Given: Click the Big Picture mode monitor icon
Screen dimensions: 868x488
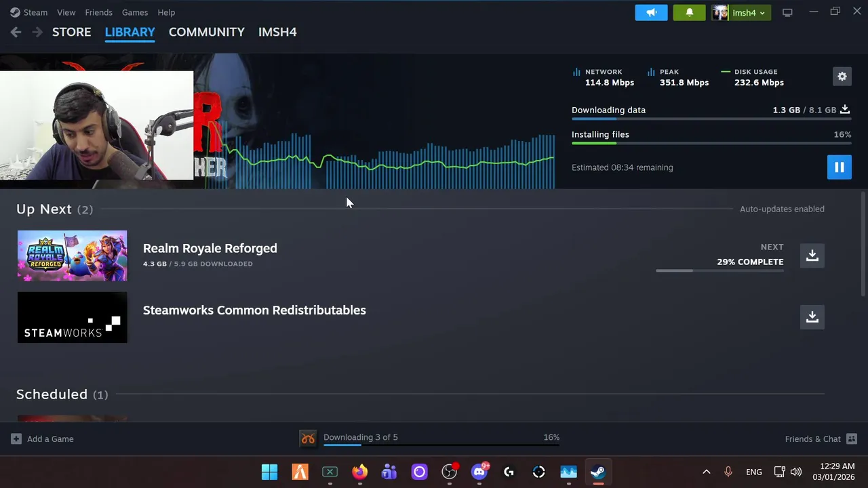Looking at the screenshot, I should [x=787, y=12].
